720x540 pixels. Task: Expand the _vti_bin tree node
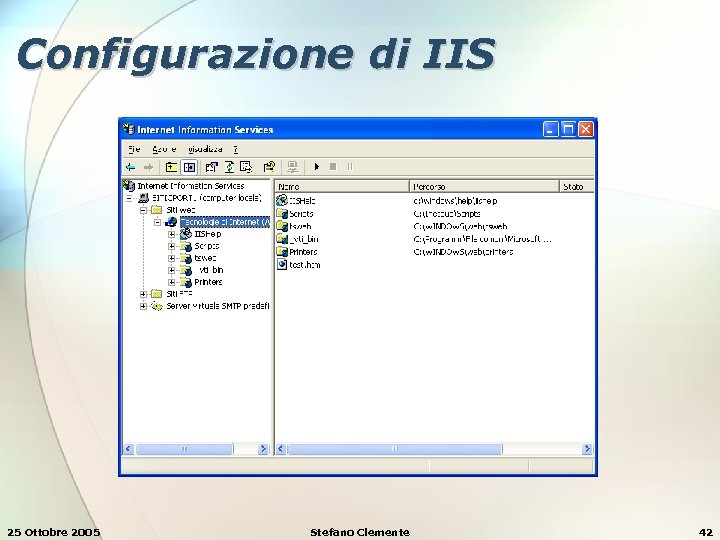tap(172, 270)
